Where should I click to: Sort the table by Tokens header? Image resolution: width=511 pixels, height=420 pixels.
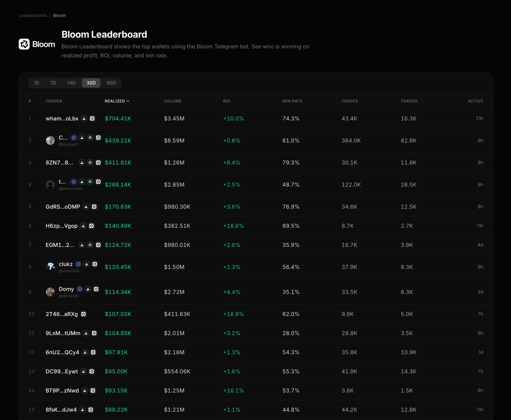(409, 101)
